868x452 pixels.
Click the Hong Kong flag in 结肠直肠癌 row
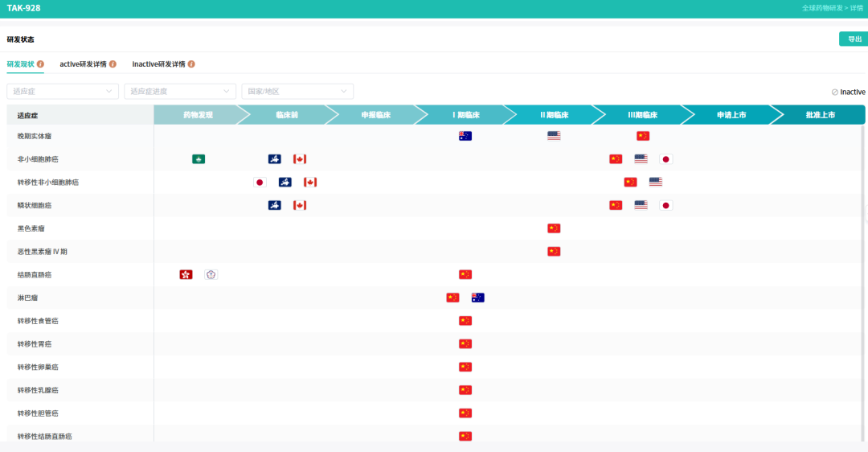coord(186,275)
